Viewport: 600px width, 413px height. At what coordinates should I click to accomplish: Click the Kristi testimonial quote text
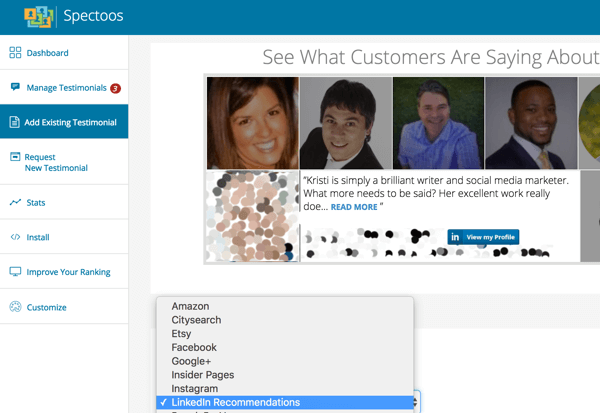pos(436,193)
